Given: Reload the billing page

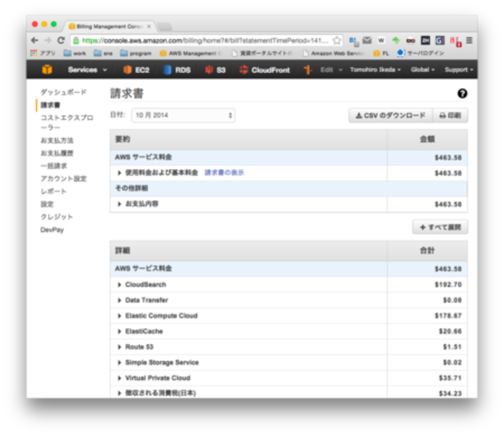Looking at the screenshot, I should pyautogui.click(x=61, y=40).
